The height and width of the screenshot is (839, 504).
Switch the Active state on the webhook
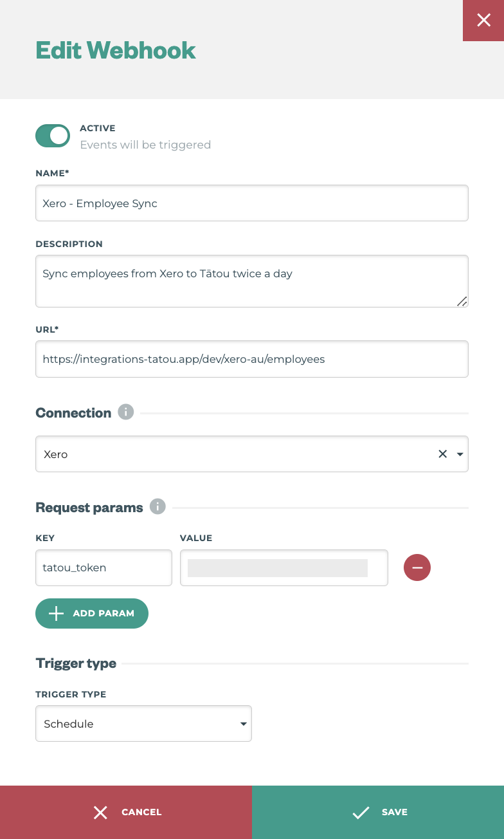tap(52, 135)
